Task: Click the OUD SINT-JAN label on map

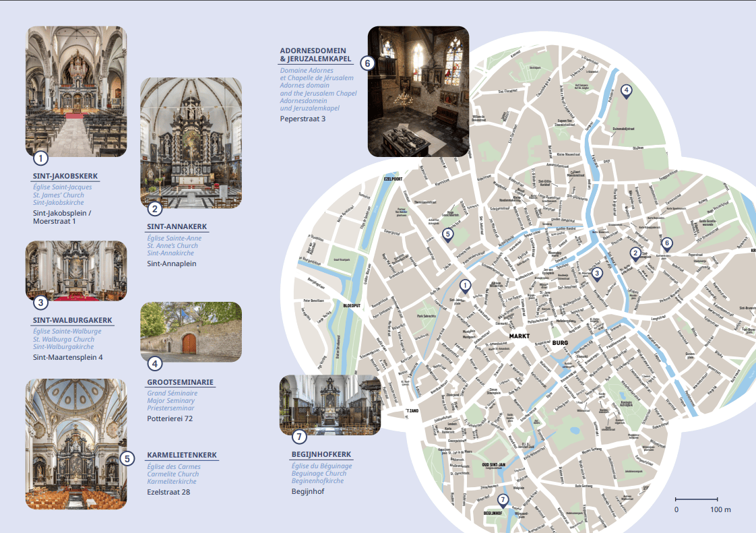Action: coord(494,465)
